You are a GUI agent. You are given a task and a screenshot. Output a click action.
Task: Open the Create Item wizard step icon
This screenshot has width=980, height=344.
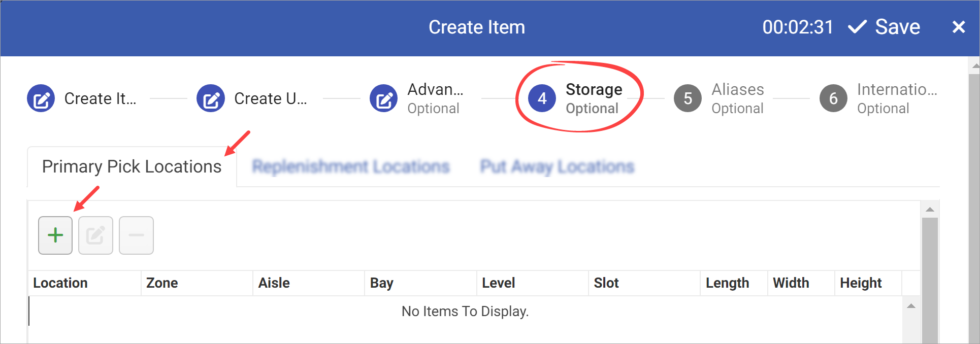41,98
